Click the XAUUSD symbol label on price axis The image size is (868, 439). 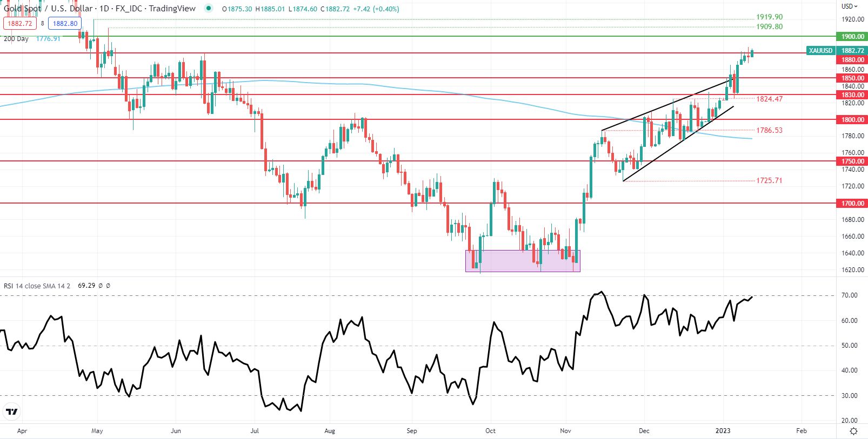click(820, 51)
